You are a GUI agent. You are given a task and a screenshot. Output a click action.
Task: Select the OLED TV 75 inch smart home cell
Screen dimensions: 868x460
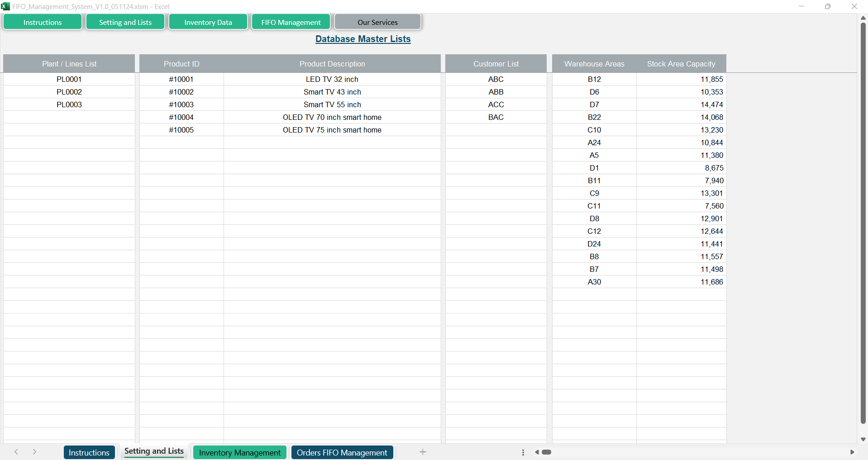(x=332, y=130)
